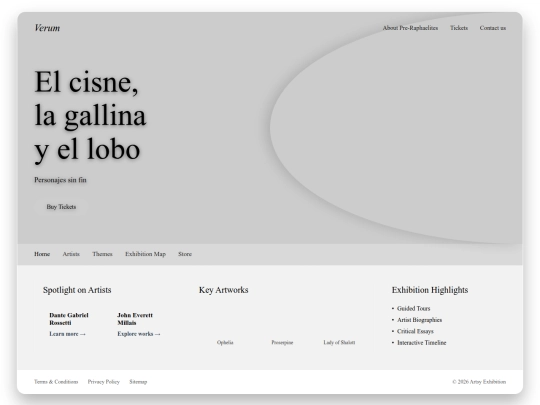Select the Dante Gabriel Rossetti name
The width and height of the screenshot is (540, 405).
click(69, 319)
